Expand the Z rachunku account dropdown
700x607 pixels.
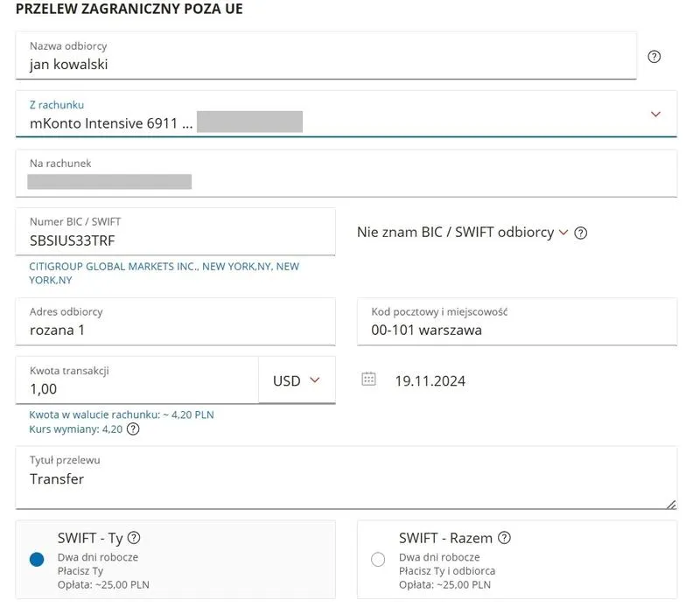pyautogui.click(x=655, y=115)
